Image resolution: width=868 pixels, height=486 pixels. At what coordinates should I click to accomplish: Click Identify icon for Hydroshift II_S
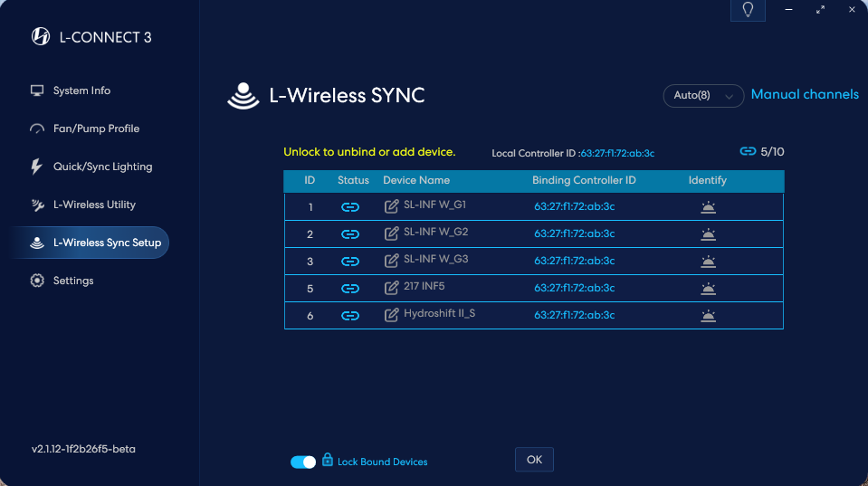pos(708,316)
